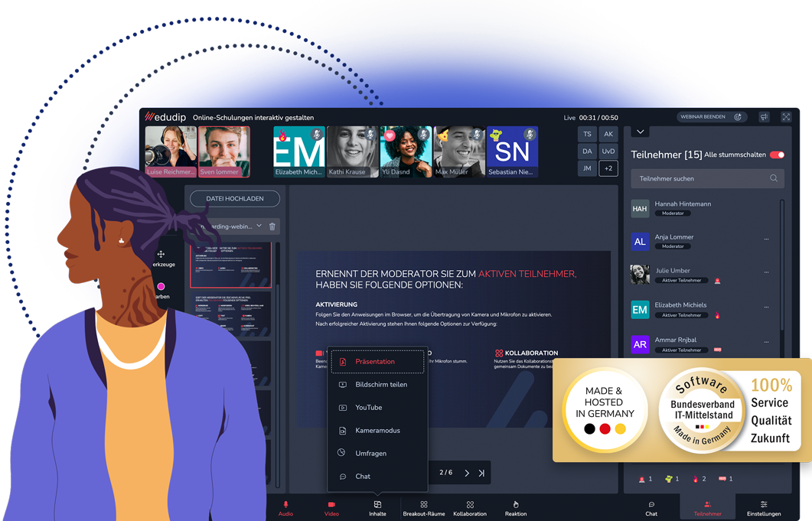Expand the presentation file dropdown
The height and width of the screenshot is (521, 812).
click(259, 226)
